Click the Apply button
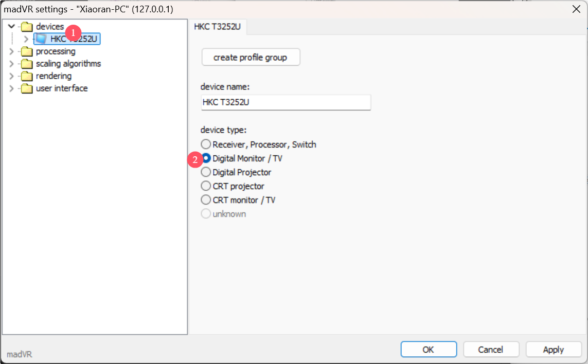Screen dimensions: 588x364 [553, 350]
